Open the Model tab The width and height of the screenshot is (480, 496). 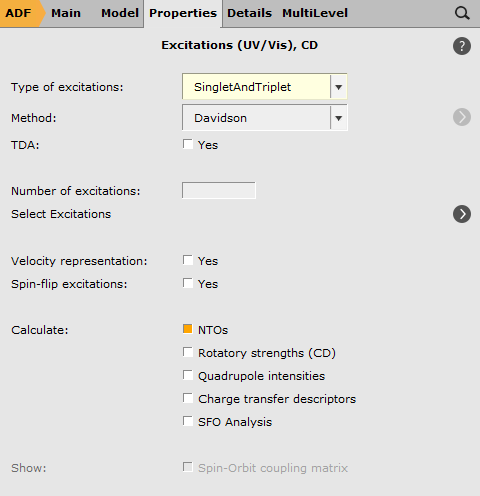coord(120,13)
